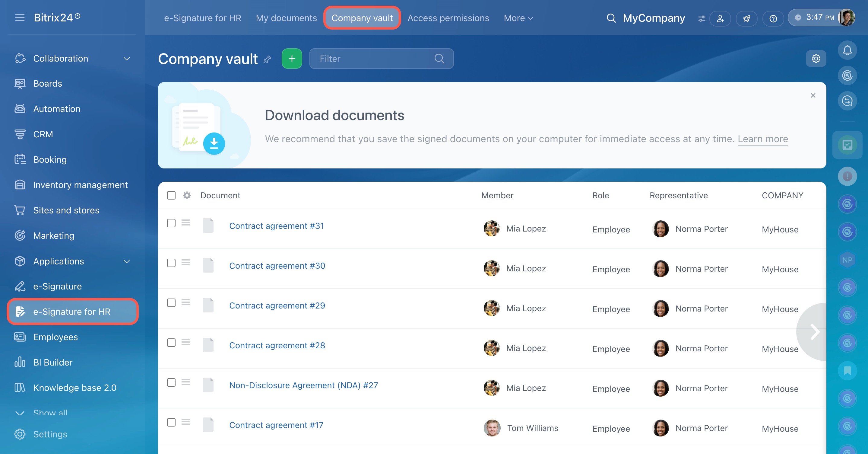This screenshot has width=868, height=454.
Task: Click the user profile avatar in header
Action: click(x=847, y=18)
